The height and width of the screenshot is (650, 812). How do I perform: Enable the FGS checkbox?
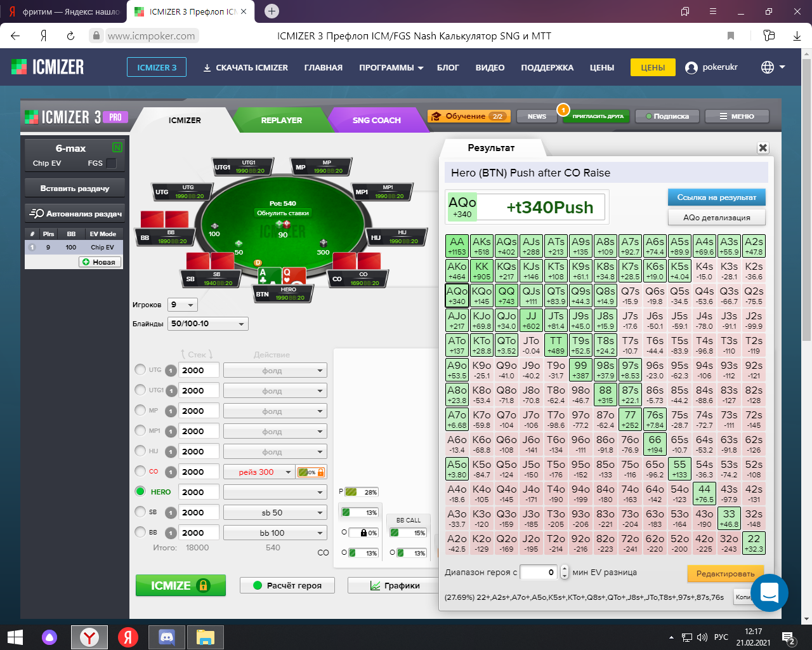pos(112,163)
